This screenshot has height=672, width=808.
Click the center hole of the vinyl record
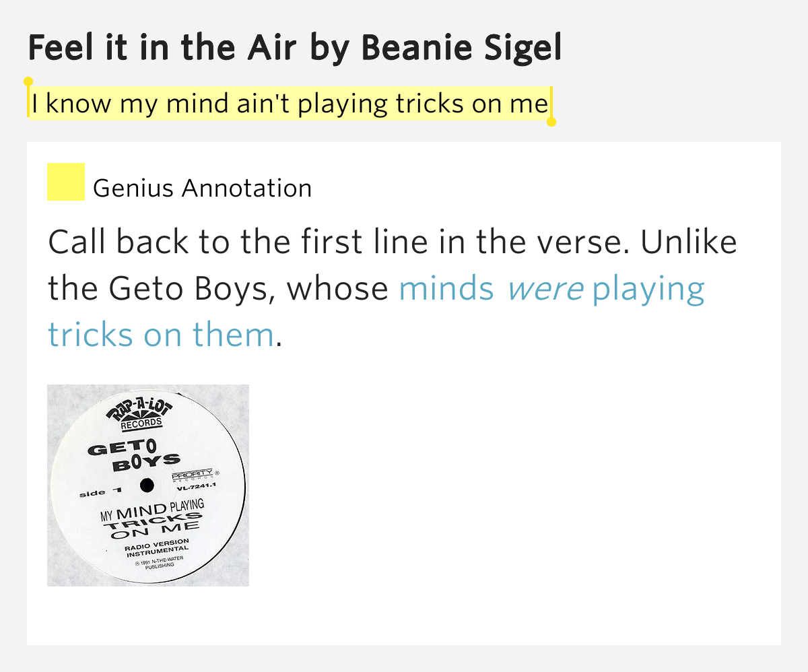(147, 485)
